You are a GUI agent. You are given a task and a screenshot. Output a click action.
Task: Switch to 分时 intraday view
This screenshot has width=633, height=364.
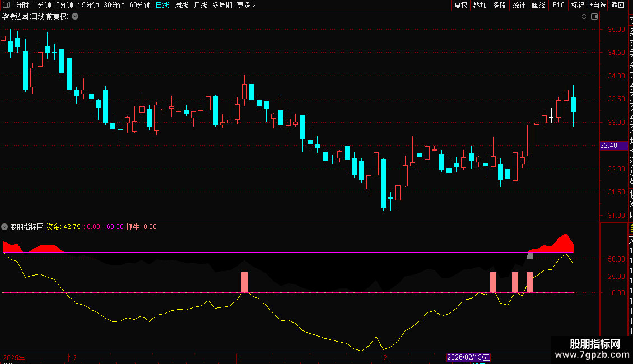(x=22, y=5)
